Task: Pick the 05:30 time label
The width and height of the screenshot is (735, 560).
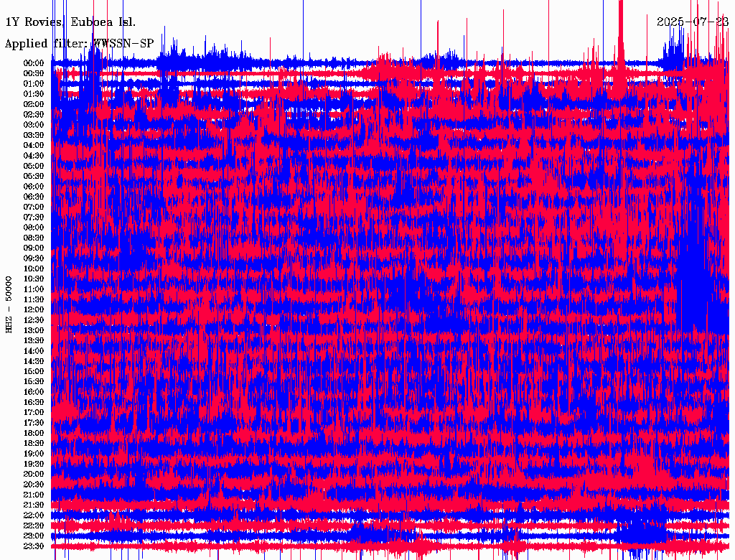Action: pyautogui.click(x=34, y=176)
